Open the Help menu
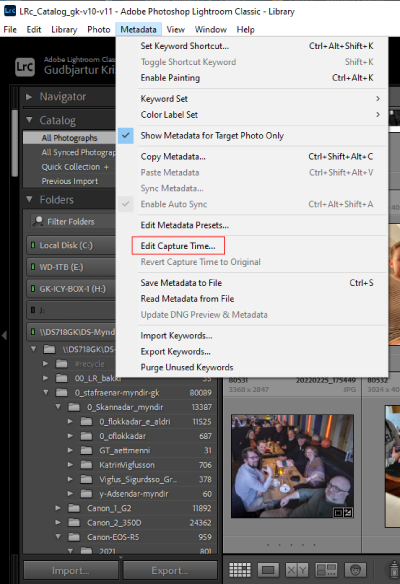 [245, 29]
